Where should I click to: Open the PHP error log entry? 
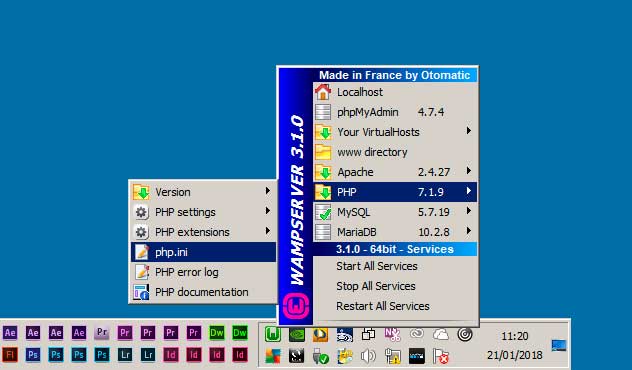(x=204, y=272)
